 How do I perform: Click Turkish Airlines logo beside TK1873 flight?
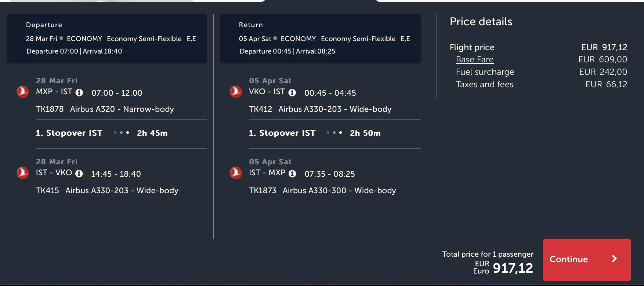(236, 173)
